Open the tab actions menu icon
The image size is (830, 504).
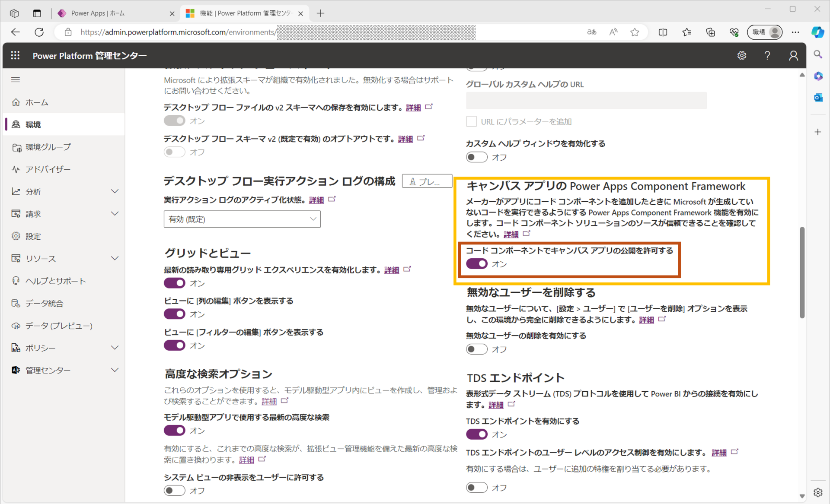coord(37,13)
